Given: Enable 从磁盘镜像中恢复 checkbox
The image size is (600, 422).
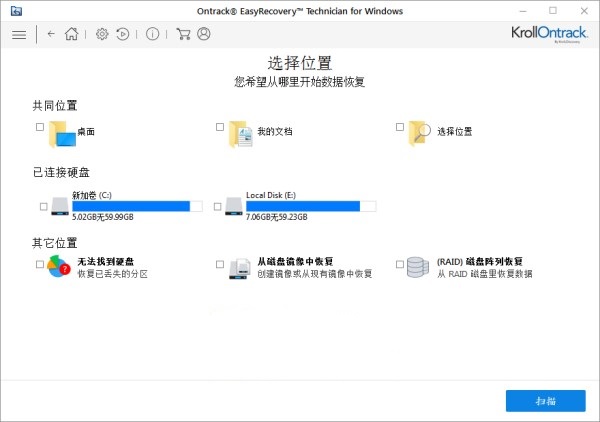Looking at the screenshot, I should 220,264.
